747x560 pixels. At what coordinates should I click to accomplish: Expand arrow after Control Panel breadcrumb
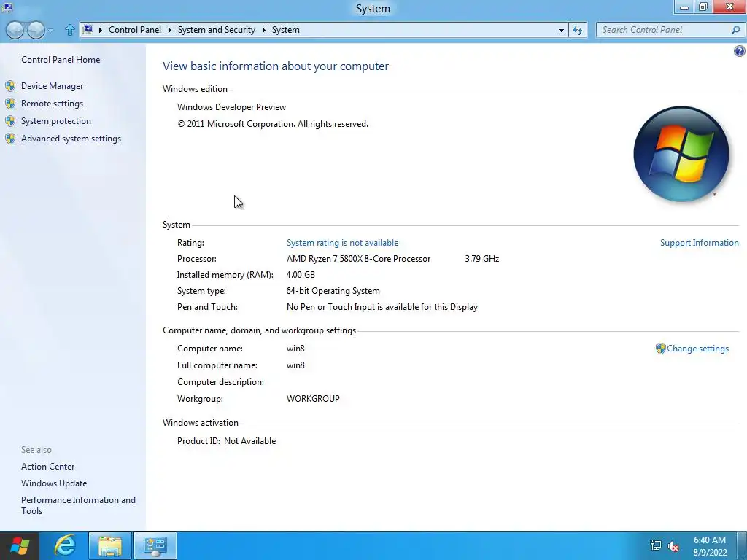[169, 30]
